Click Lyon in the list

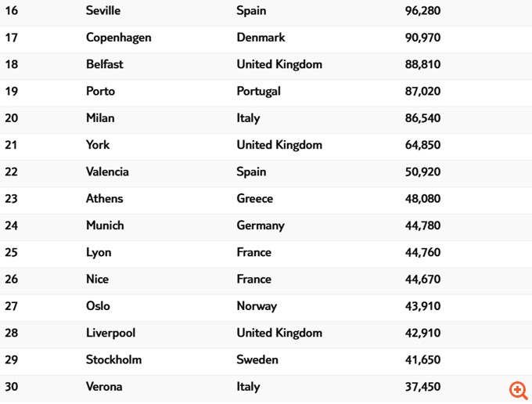(x=99, y=252)
